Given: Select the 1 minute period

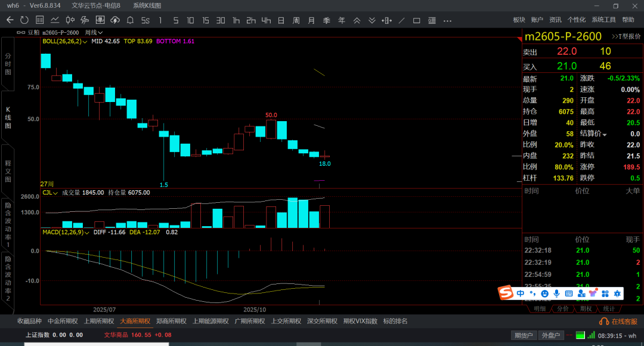Looking at the screenshot, I should pos(160,20).
